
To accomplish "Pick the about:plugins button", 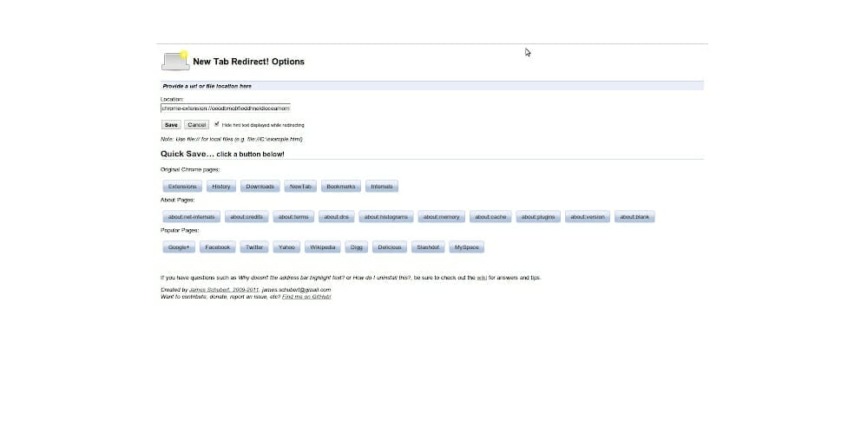I will pyautogui.click(x=538, y=217).
